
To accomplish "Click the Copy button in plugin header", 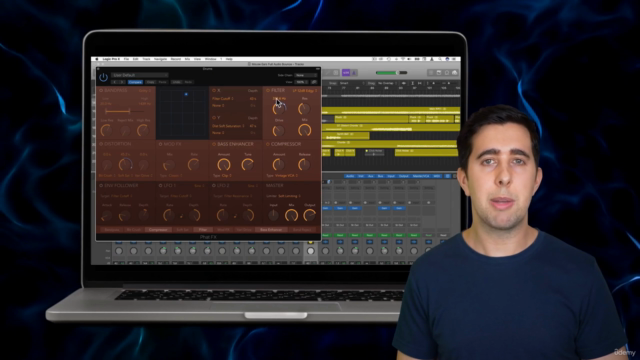I will click(x=151, y=82).
